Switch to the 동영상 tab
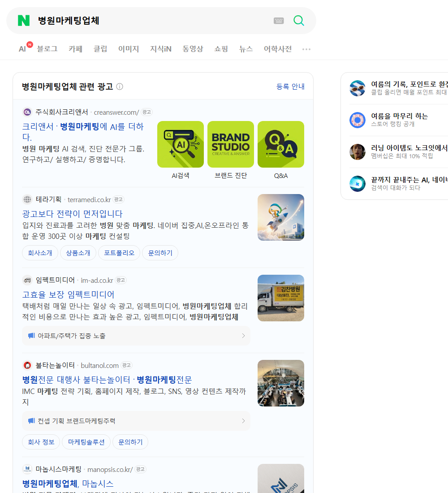The image size is (448, 493). tap(193, 49)
